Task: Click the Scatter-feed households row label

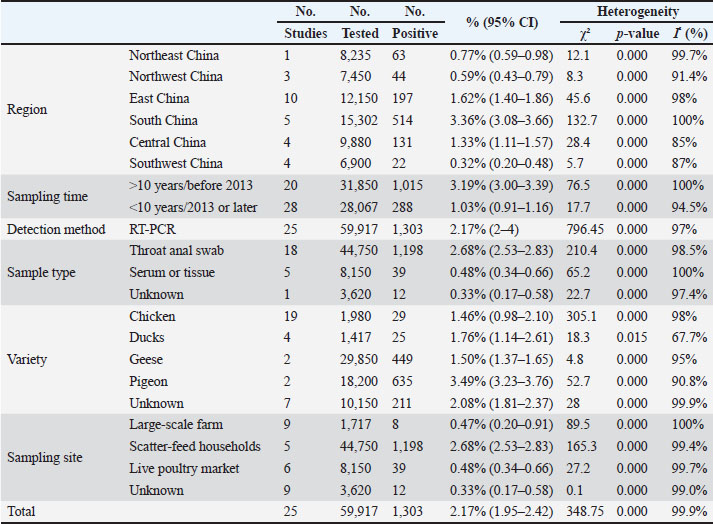Action: point(194,447)
